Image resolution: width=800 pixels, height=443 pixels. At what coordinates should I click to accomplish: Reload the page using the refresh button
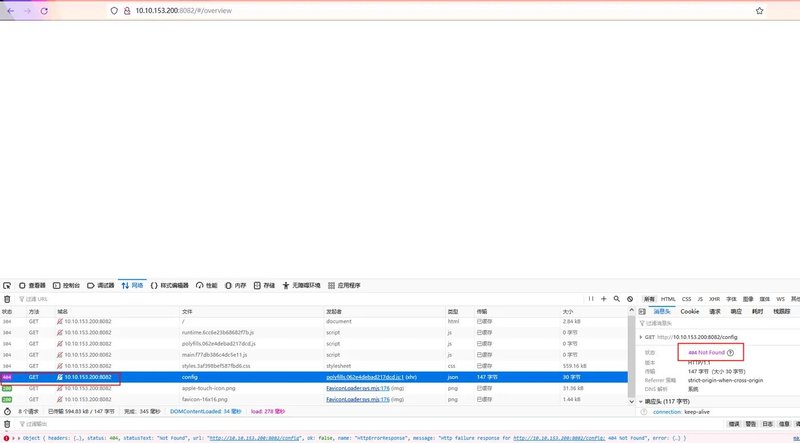pos(44,11)
